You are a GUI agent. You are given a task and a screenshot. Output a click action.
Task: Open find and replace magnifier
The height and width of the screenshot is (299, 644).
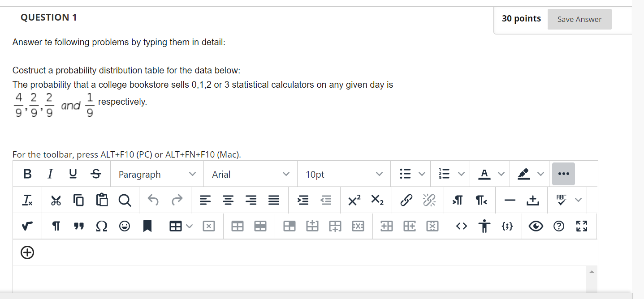(125, 201)
